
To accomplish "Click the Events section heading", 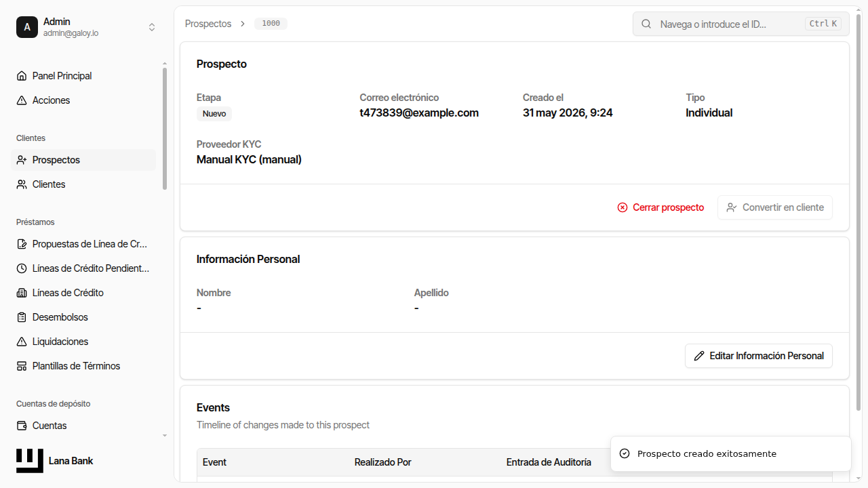I will point(213,408).
